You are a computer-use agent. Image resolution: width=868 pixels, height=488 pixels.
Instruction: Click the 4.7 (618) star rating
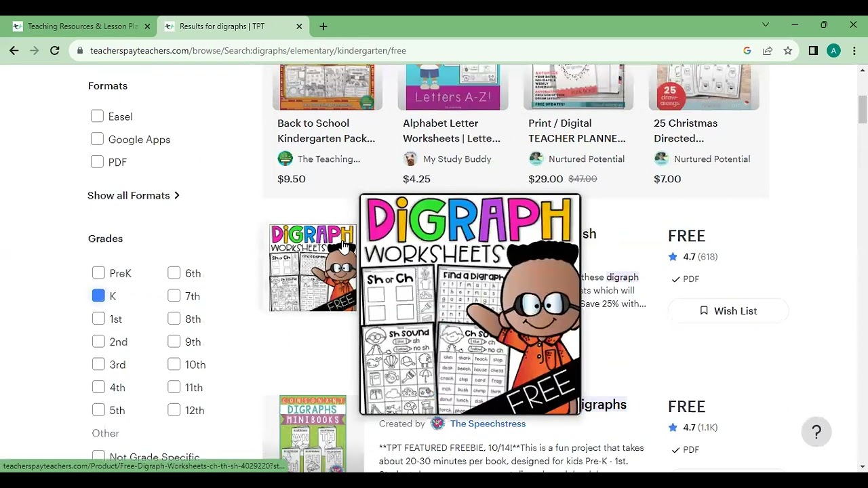pos(692,257)
